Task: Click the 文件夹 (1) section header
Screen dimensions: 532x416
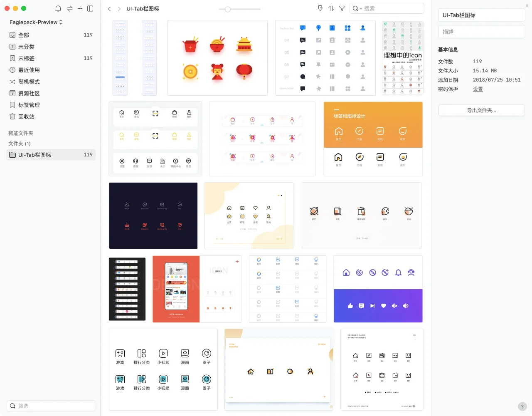Action: [20, 144]
